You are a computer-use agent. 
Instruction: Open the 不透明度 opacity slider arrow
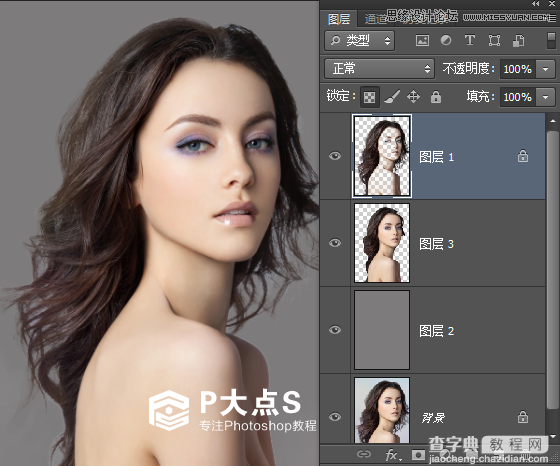click(545, 69)
